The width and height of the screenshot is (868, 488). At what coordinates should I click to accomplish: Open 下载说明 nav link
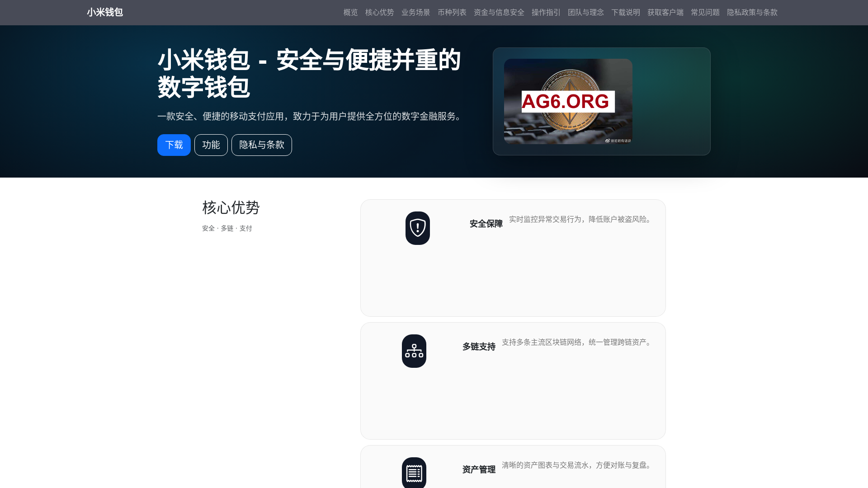(626, 12)
